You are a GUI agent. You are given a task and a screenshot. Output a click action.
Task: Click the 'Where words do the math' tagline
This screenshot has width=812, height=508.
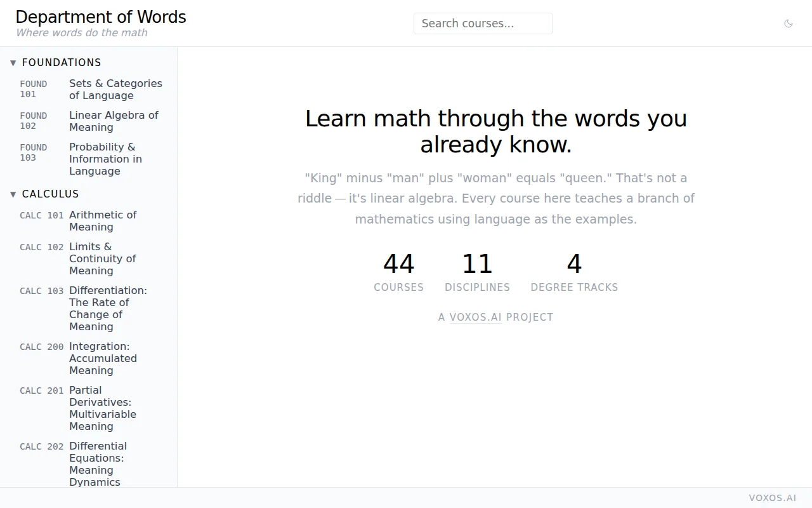pos(82,33)
